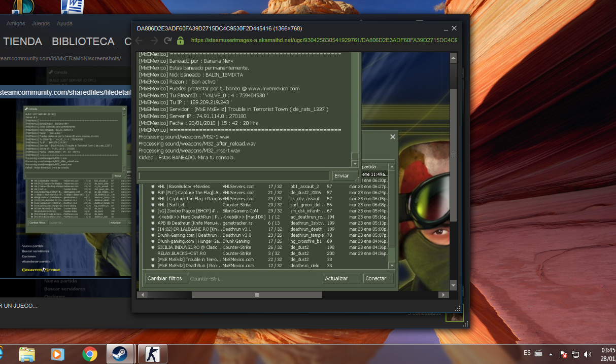Click the image viewer horizontal scrollbar thumb
The width and height of the screenshot is (616, 364).
tap(257, 295)
